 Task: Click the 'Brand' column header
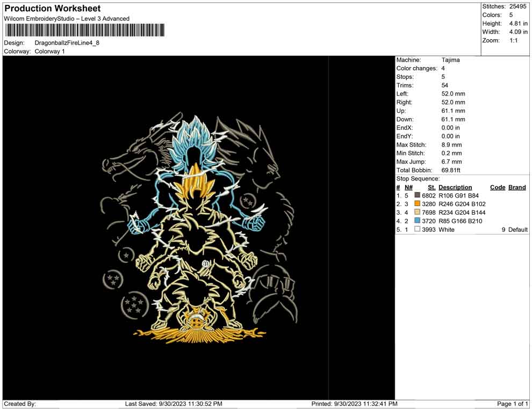click(x=517, y=187)
